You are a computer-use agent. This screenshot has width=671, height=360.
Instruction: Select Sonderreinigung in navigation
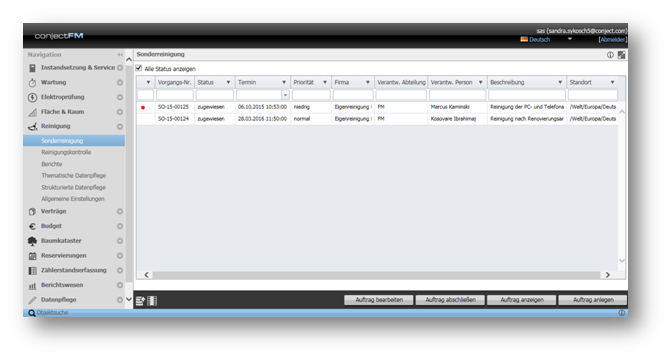tap(74, 141)
